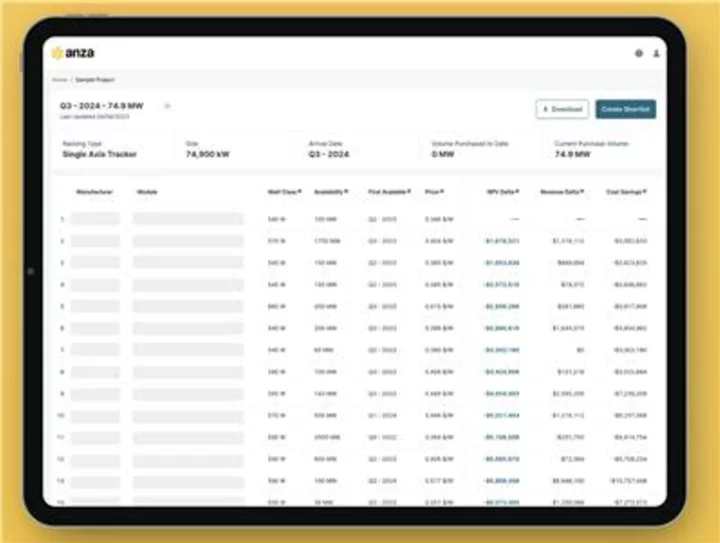
Task: Click the Download button
Action: 562,109
